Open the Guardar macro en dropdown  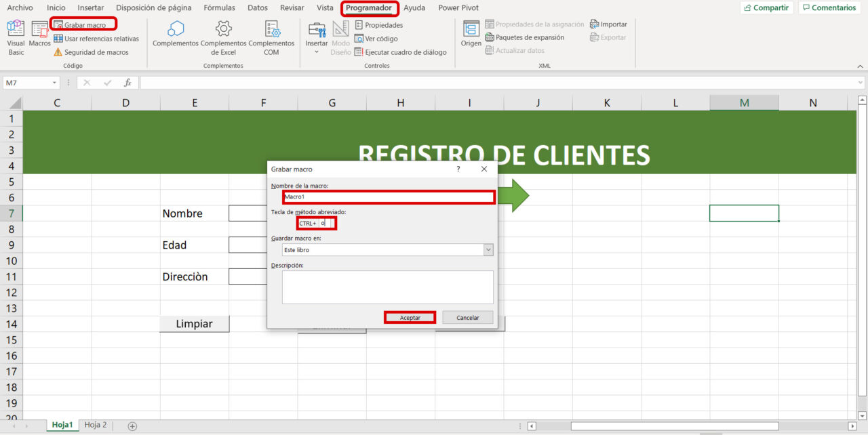tap(488, 249)
